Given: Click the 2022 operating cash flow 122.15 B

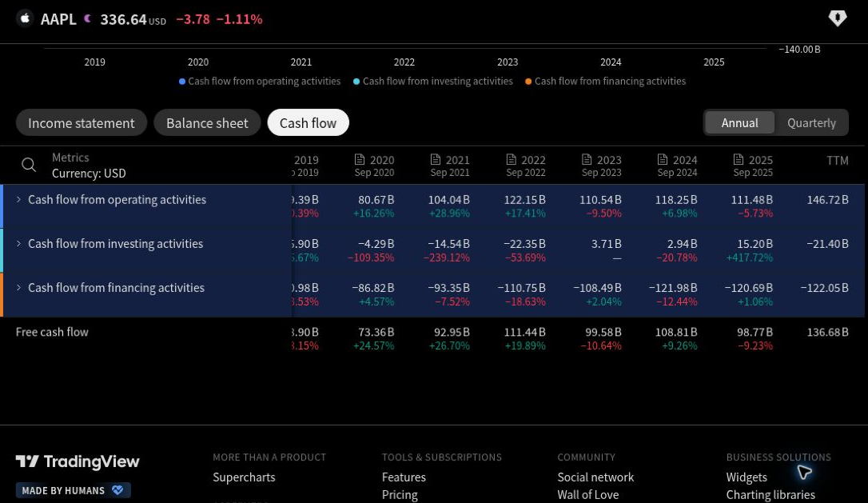Looking at the screenshot, I should coord(525,199).
